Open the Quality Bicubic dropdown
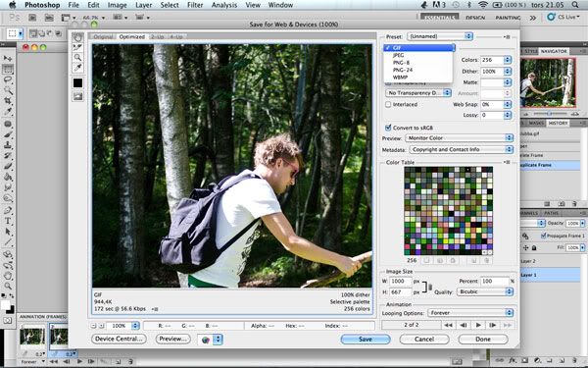 click(485, 291)
